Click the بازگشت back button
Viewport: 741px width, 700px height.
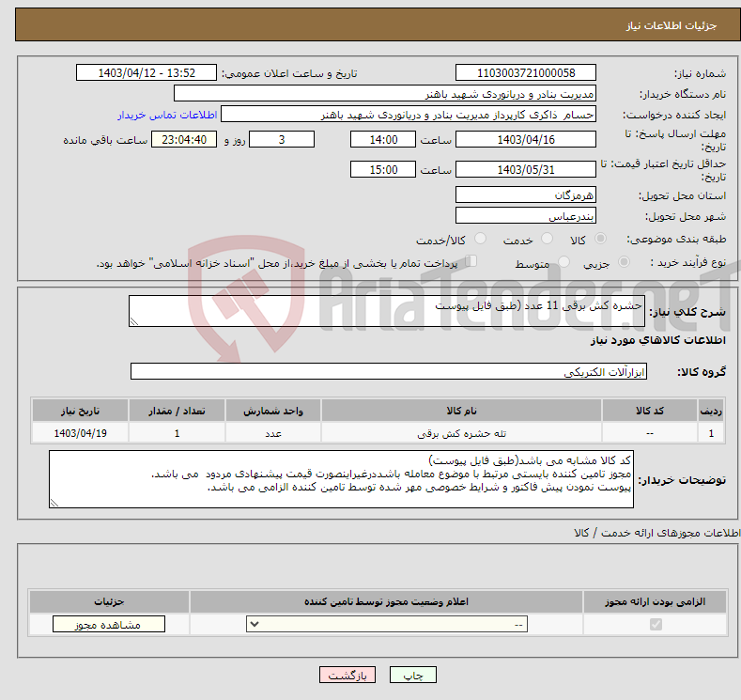pyautogui.click(x=347, y=676)
